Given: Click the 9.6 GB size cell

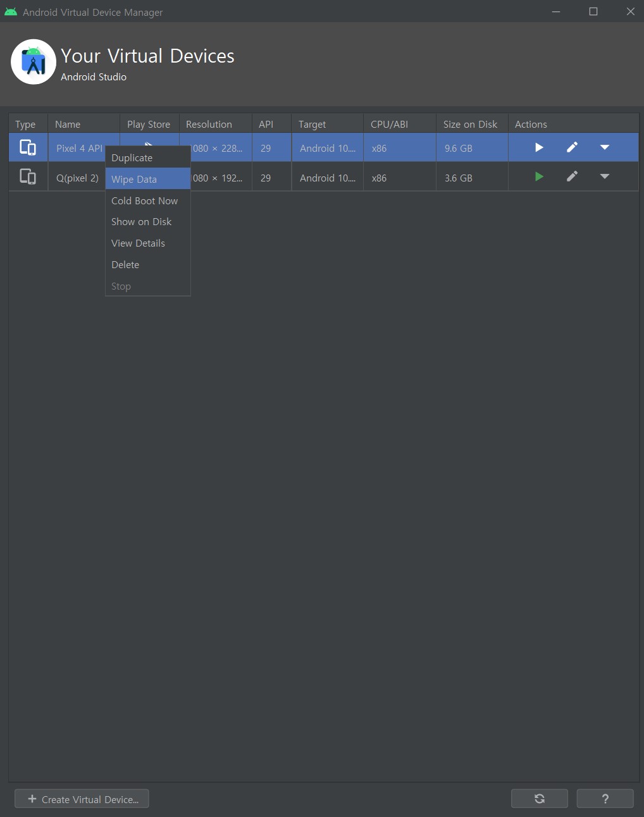Looking at the screenshot, I should pos(472,148).
